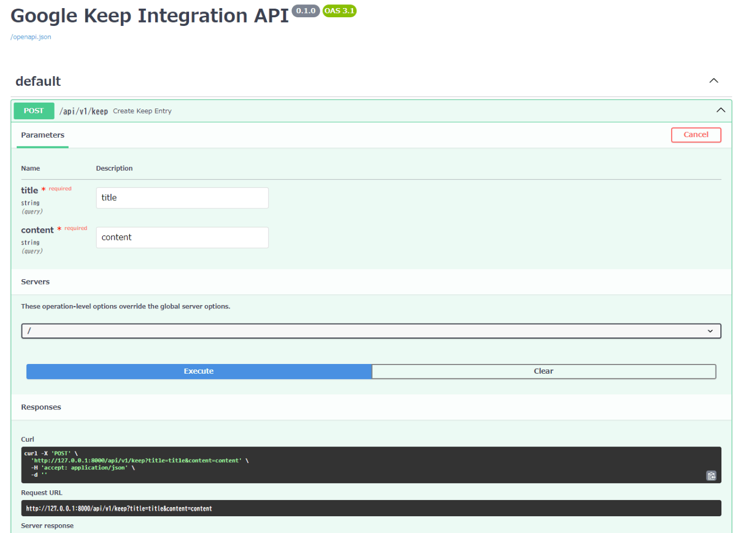Screen dimensions: 756x533
Task: Click the OAS 3.1 badge
Action: pos(340,11)
